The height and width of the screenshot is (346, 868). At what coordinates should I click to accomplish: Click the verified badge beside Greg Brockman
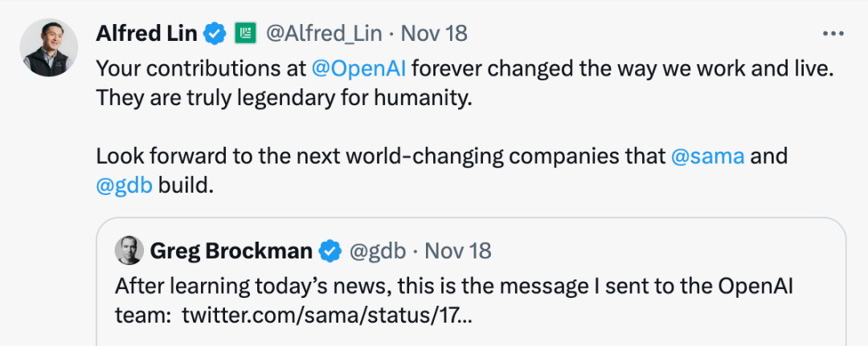tap(330, 251)
